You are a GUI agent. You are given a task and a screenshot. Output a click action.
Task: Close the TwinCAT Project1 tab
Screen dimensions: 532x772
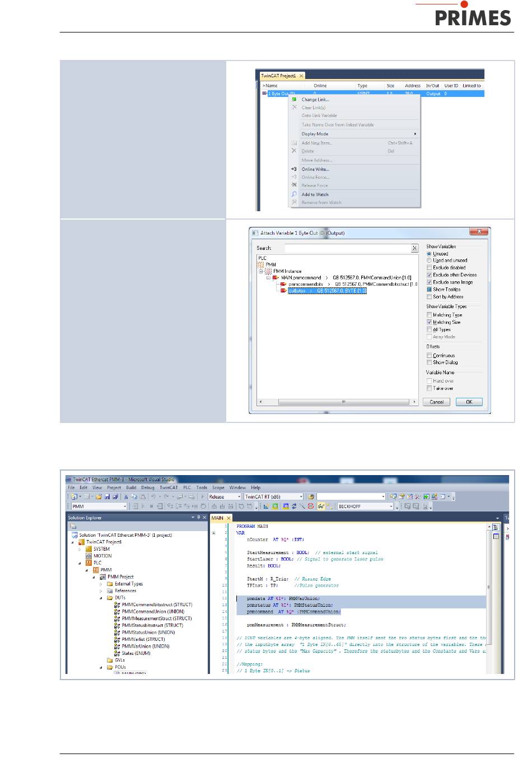tap(301, 76)
